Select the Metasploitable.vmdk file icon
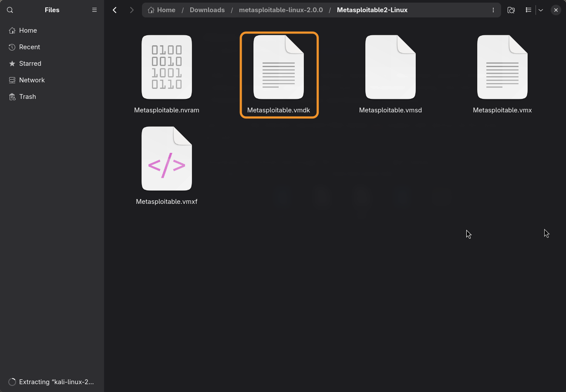This screenshot has height=392, width=566. 279,67
